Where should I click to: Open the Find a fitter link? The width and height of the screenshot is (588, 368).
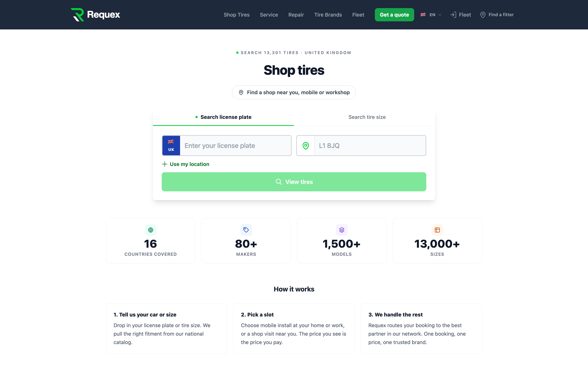coord(497,15)
